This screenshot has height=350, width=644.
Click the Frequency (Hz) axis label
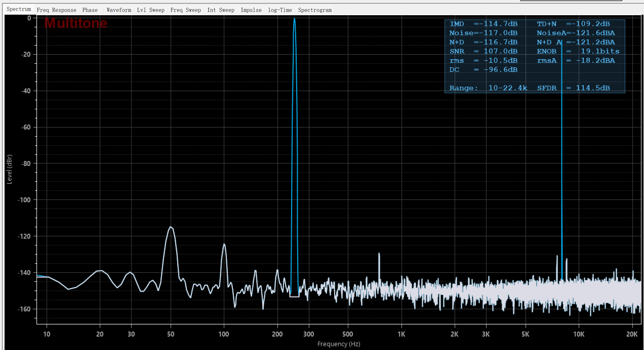point(339,344)
